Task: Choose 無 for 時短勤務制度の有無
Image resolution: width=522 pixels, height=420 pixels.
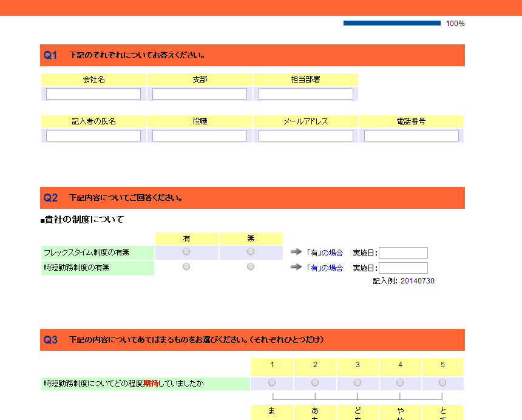Action: click(251, 266)
